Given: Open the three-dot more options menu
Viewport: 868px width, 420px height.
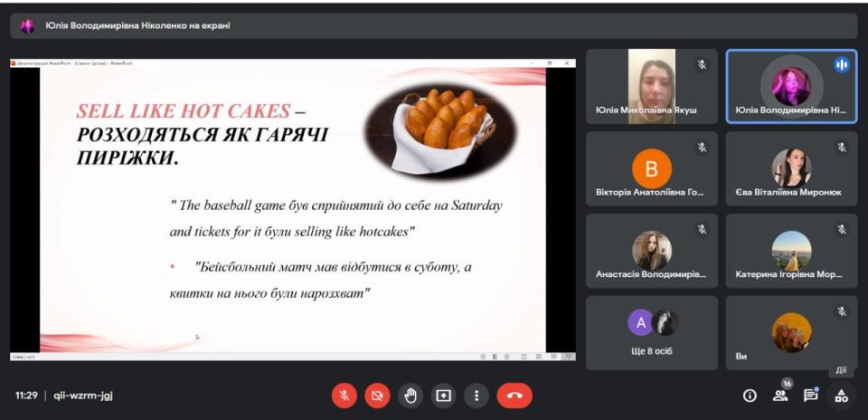Looking at the screenshot, I should (476, 396).
